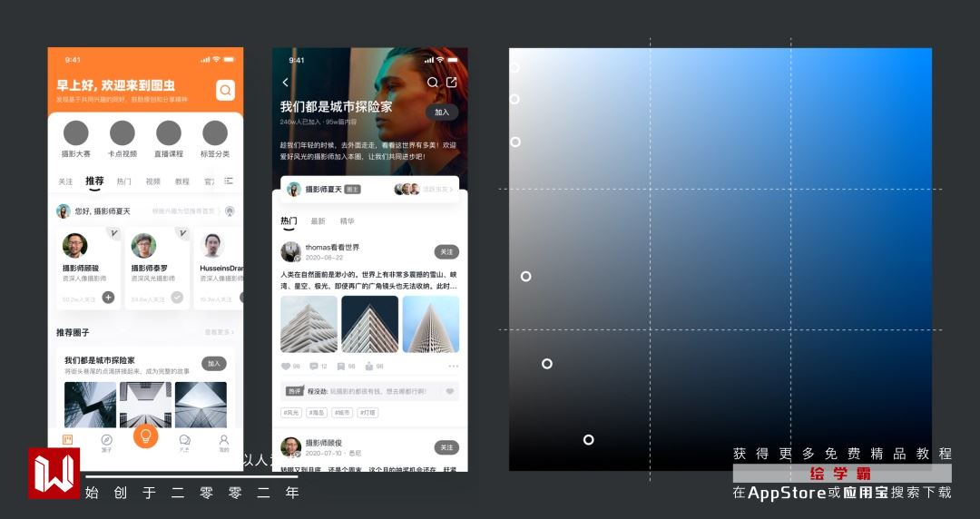The image size is (980, 519).
Task: Like the hot comment by 程没勋
Action: pyautogui.click(x=450, y=391)
